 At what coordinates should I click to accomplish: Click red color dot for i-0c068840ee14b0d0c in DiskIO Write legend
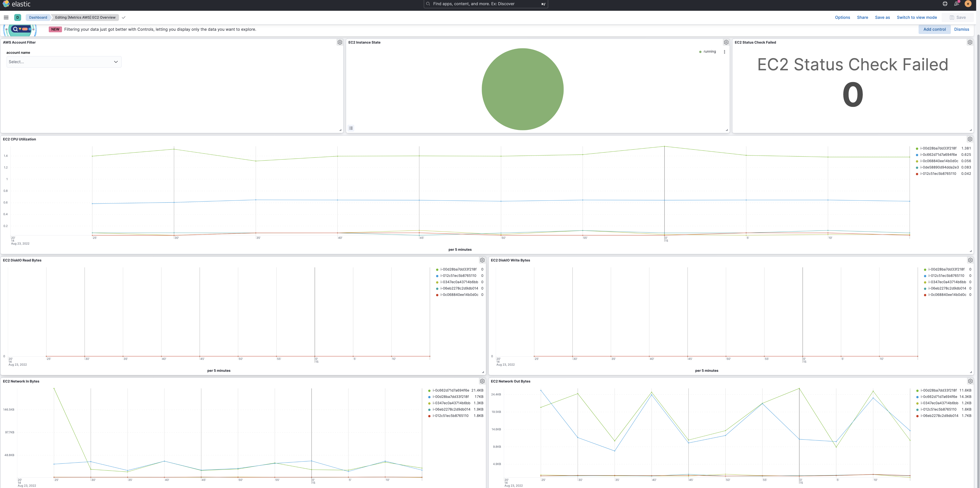[925, 295]
